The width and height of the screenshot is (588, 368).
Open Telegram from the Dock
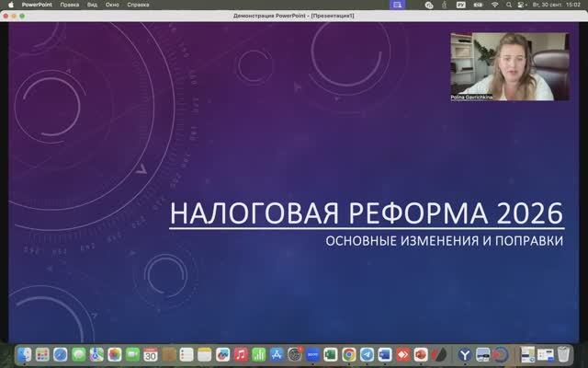367,354
